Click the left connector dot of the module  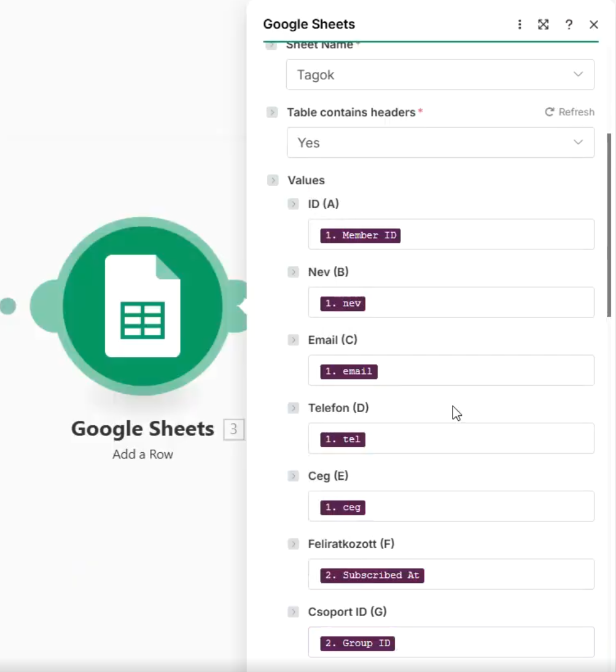(7, 306)
